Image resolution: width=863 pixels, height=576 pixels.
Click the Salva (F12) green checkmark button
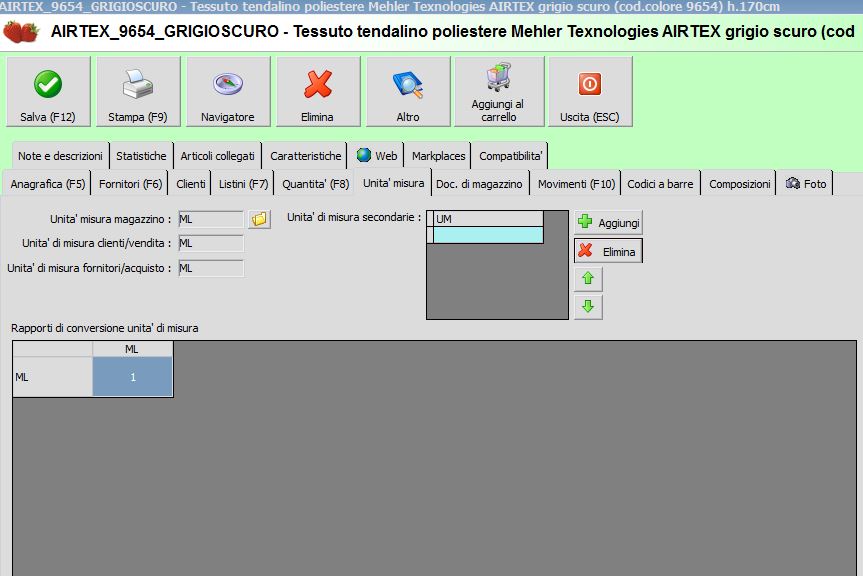click(48, 91)
